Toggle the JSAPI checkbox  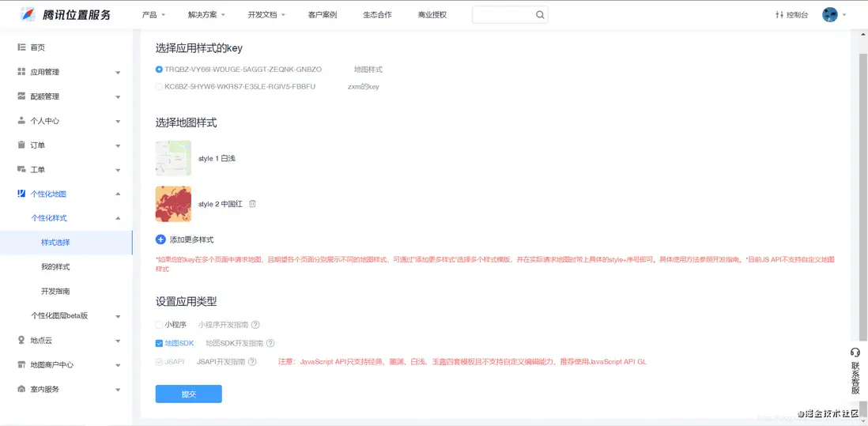pos(160,362)
